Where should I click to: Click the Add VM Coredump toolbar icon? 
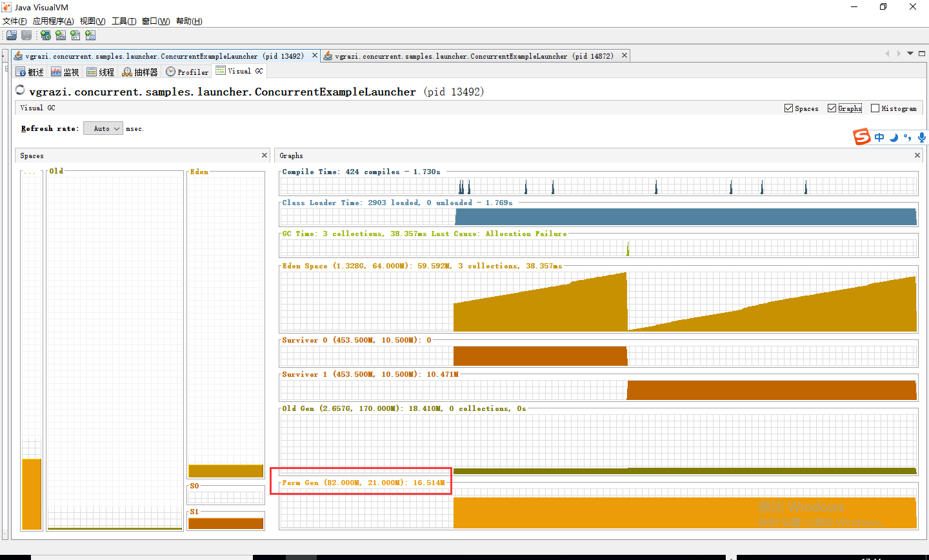click(75, 35)
